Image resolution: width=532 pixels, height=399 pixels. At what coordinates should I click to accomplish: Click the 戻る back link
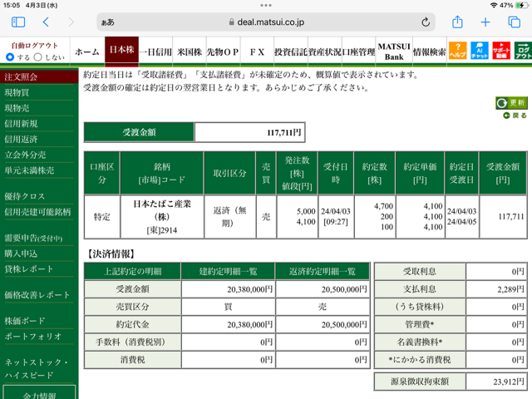pyautogui.click(x=515, y=116)
